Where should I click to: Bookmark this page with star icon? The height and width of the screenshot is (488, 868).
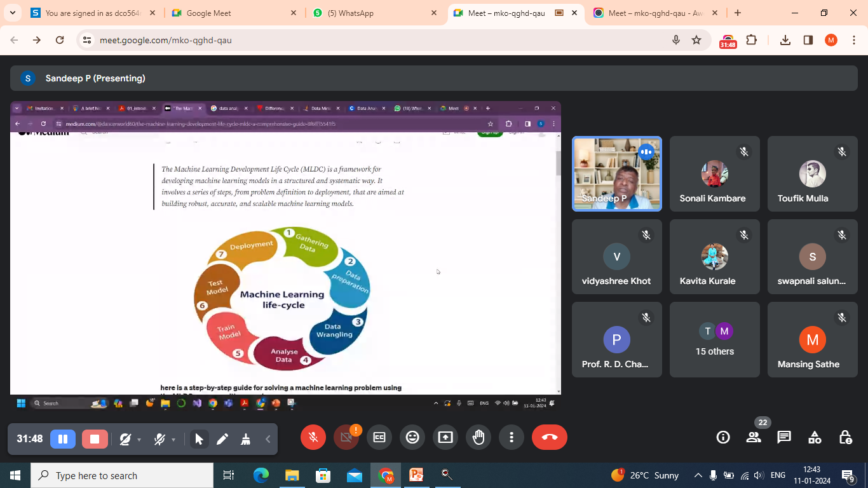696,40
